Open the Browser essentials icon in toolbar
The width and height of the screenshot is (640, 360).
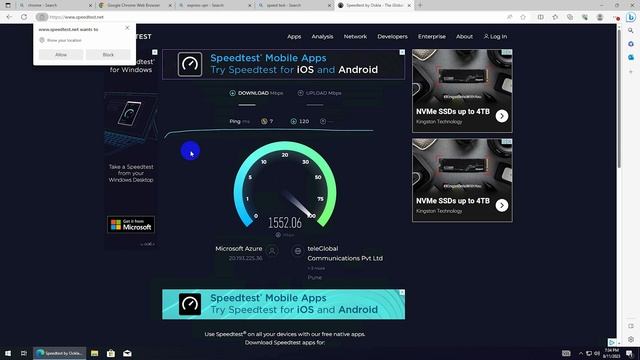pyautogui.click(x=585, y=17)
